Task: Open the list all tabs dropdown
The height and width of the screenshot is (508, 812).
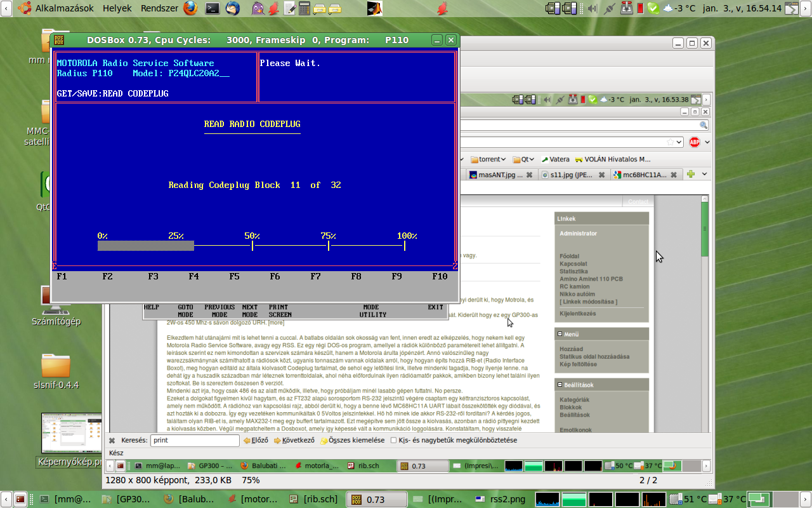Action: (x=704, y=175)
